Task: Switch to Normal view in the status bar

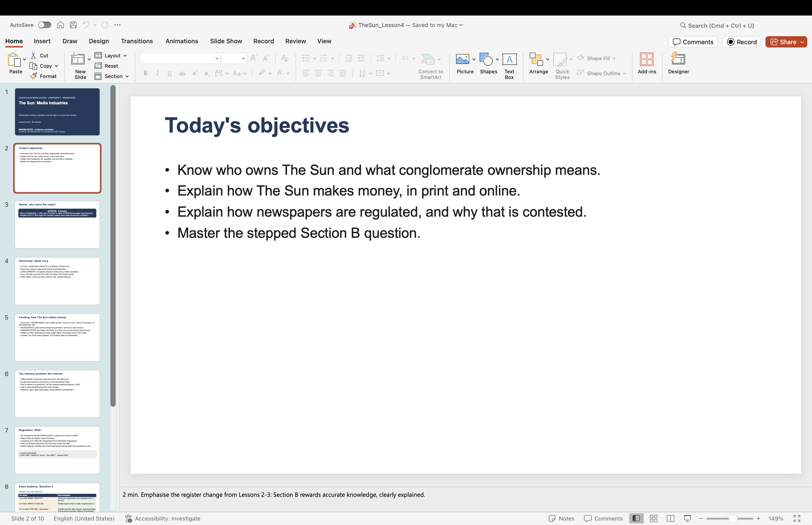Action: tap(636, 518)
